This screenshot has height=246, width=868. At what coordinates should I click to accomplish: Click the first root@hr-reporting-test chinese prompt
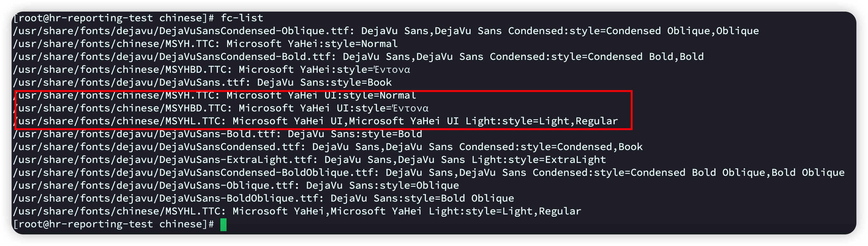click(113, 18)
